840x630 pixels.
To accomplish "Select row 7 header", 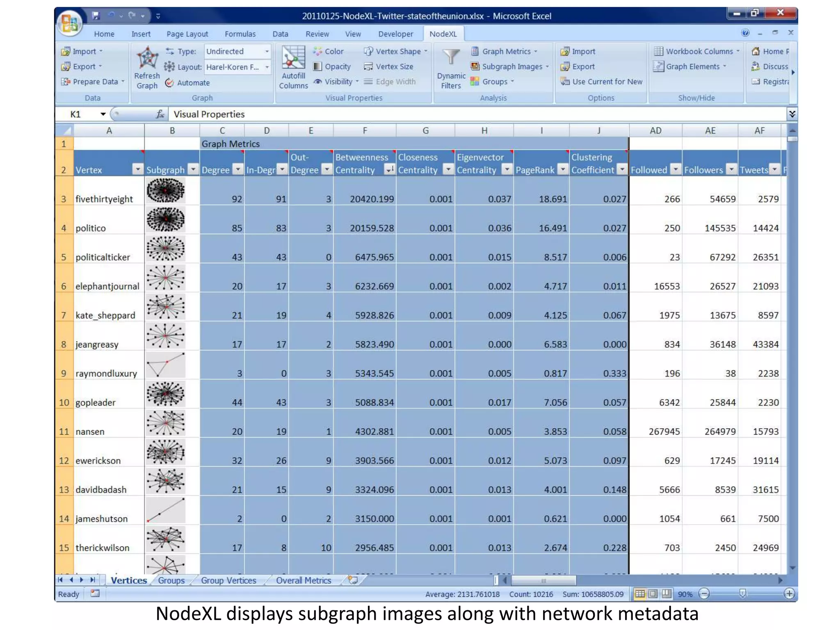I will click(x=64, y=307).
